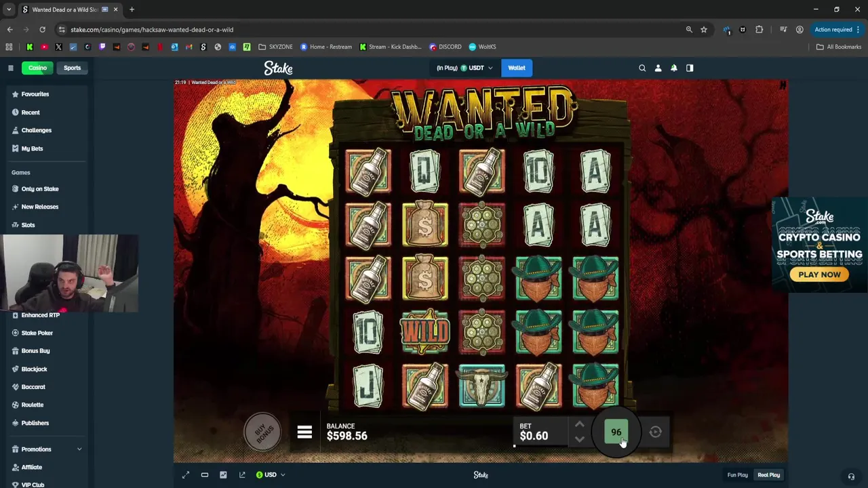Image resolution: width=868 pixels, height=488 pixels.
Task: Open Stream - Kick Dashboard bookmark
Action: (391, 47)
